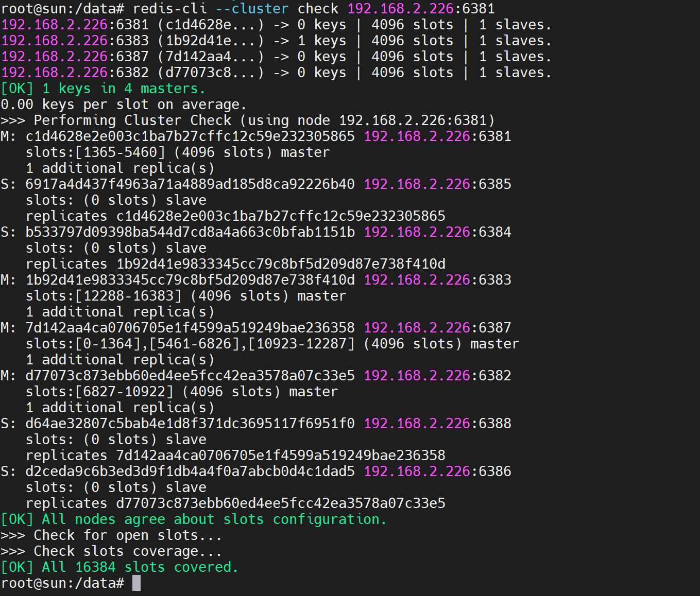This screenshot has height=596, width=700.
Task: Click the 'replicates c1d4628e2e003c...' line
Action: click(x=235, y=216)
